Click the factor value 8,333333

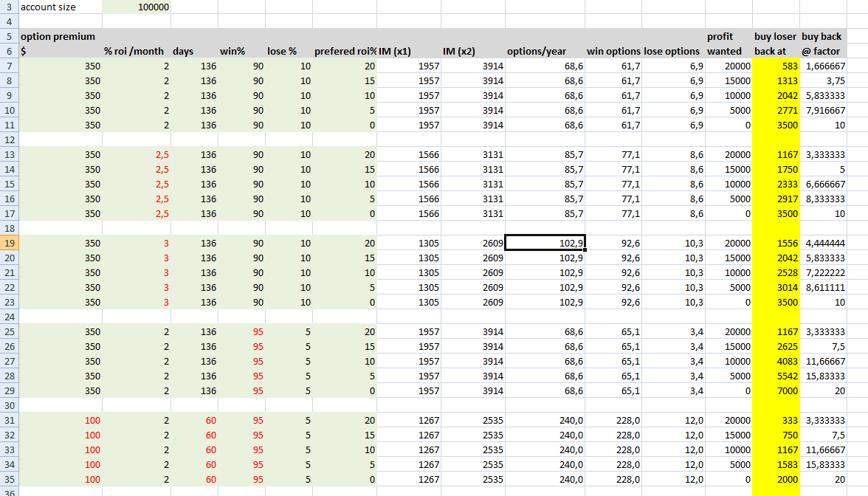[x=823, y=199]
